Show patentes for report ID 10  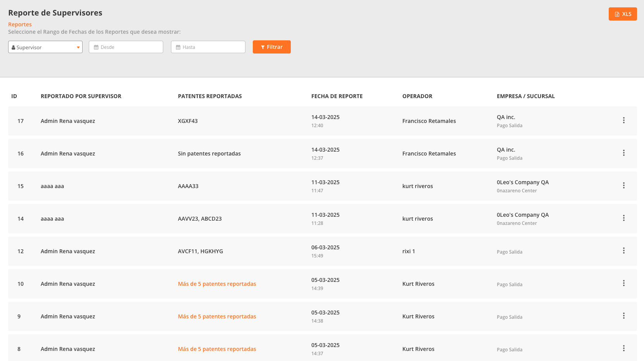[x=217, y=284]
